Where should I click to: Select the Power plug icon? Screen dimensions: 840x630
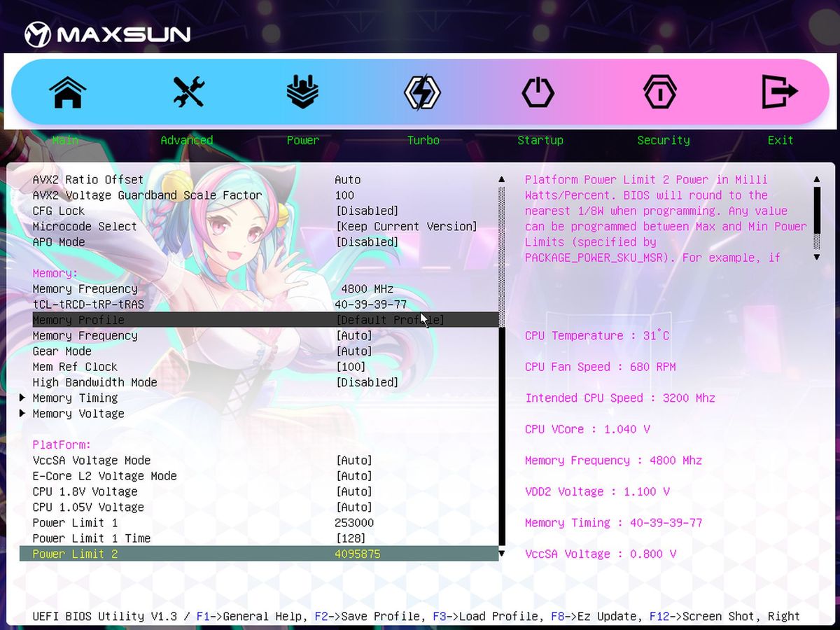tap(302, 92)
